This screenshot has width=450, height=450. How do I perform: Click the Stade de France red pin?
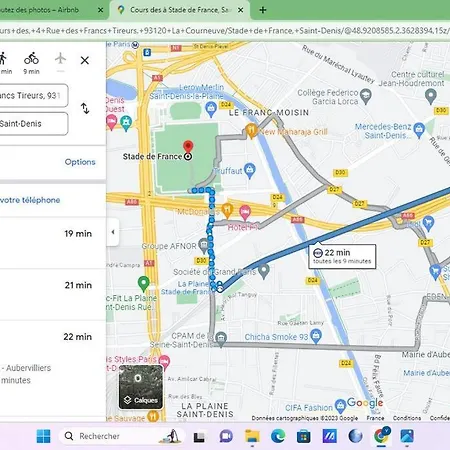(188, 147)
